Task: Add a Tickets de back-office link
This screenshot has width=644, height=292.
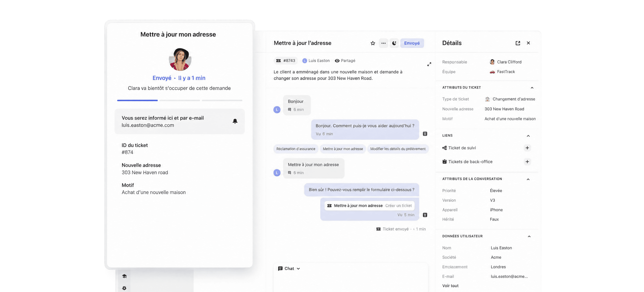Action: (527, 162)
